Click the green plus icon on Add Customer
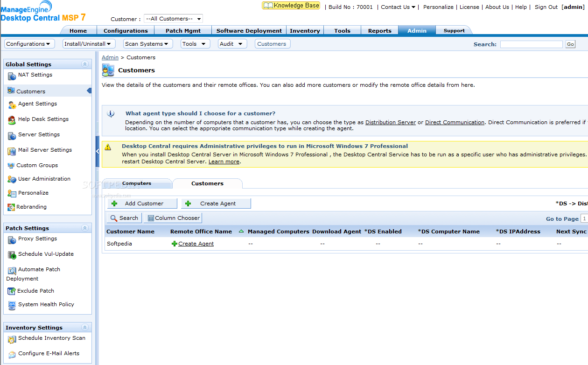 click(x=114, y=204)
